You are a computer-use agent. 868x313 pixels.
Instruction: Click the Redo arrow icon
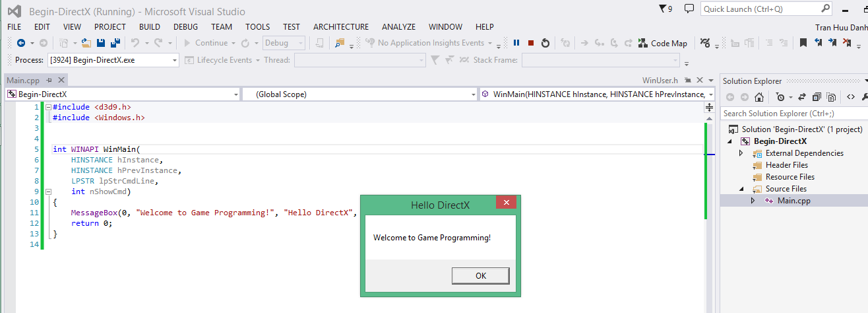pyautogui.click(x=158, y=43)
